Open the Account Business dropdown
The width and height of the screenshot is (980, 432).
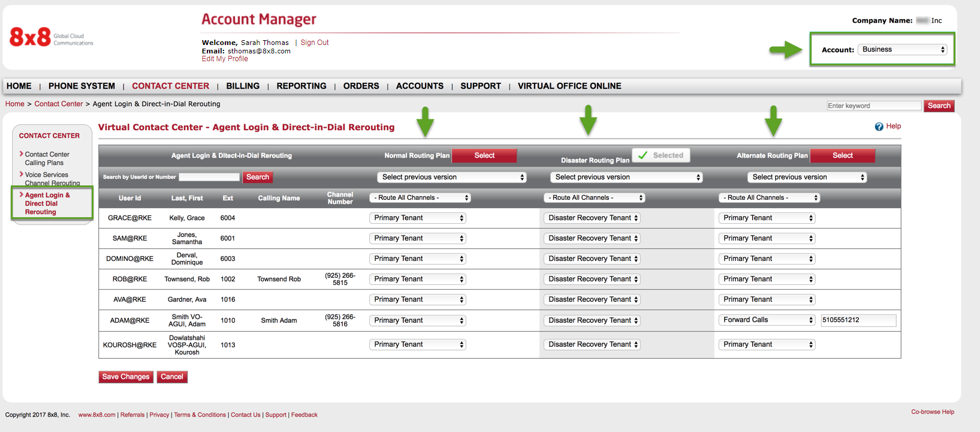coord(903,50)
